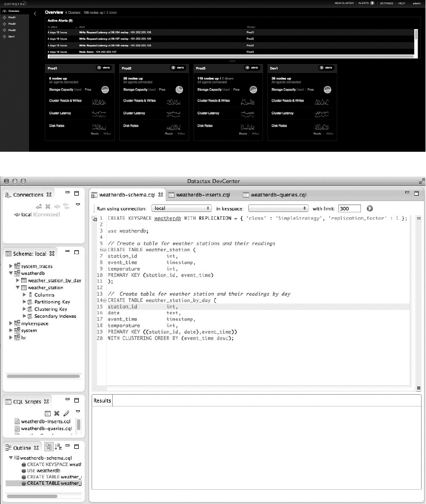This screenshot has width=426, height=504.
Task: Expand the Partitioning Key node
Action: point(25,302)
